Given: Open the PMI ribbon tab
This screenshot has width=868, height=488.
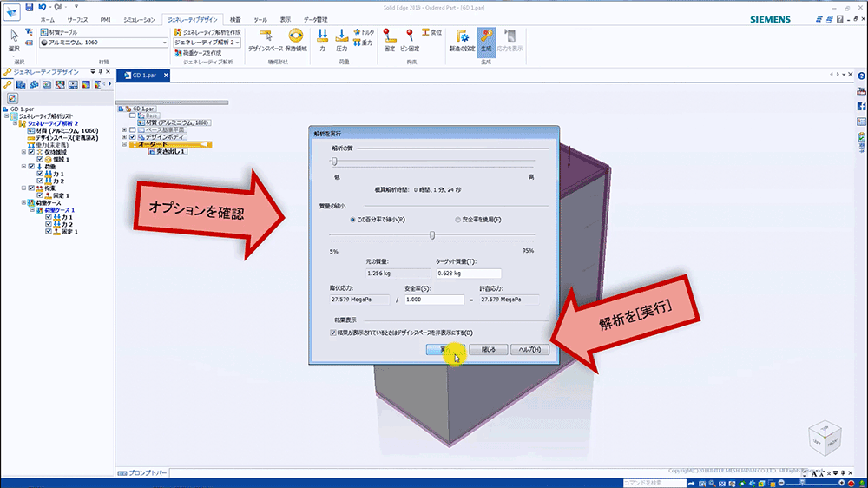Looking at the screenshot, I should (x=105, y=20).
